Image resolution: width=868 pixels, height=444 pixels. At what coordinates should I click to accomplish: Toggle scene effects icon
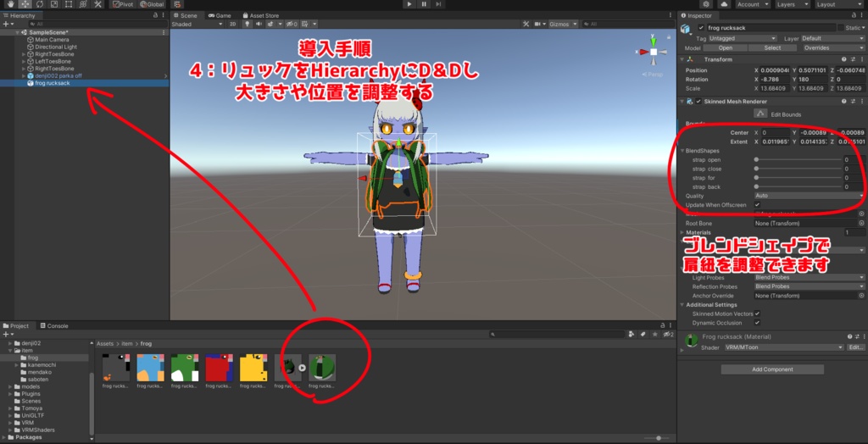click(x=271, y=25)
